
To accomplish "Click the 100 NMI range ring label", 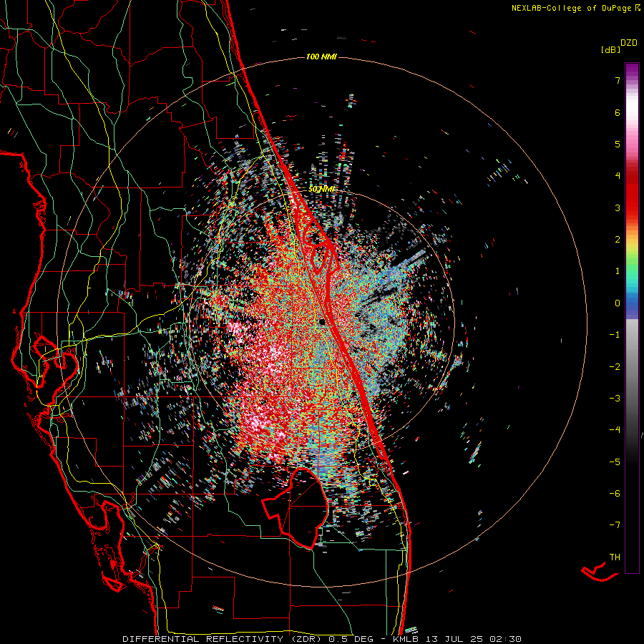I will [x=321, y=57].
